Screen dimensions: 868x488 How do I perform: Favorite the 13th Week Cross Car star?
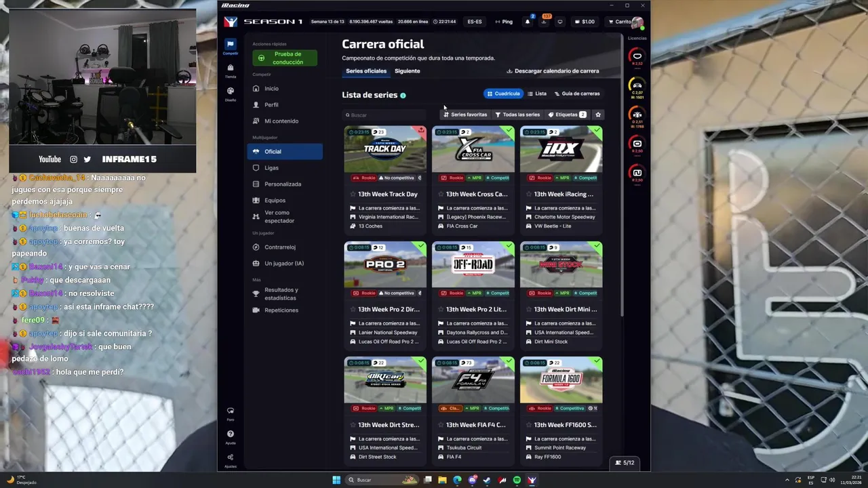(x=441, y=195)
